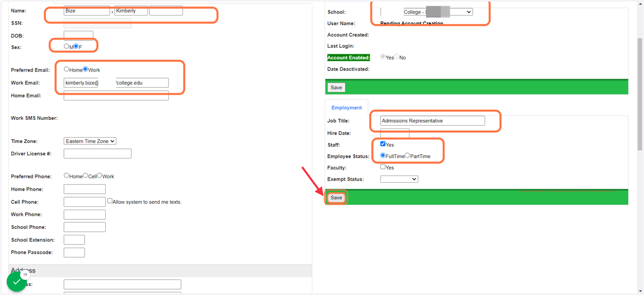Click the green checkmark badge icon

click(16, 281)
